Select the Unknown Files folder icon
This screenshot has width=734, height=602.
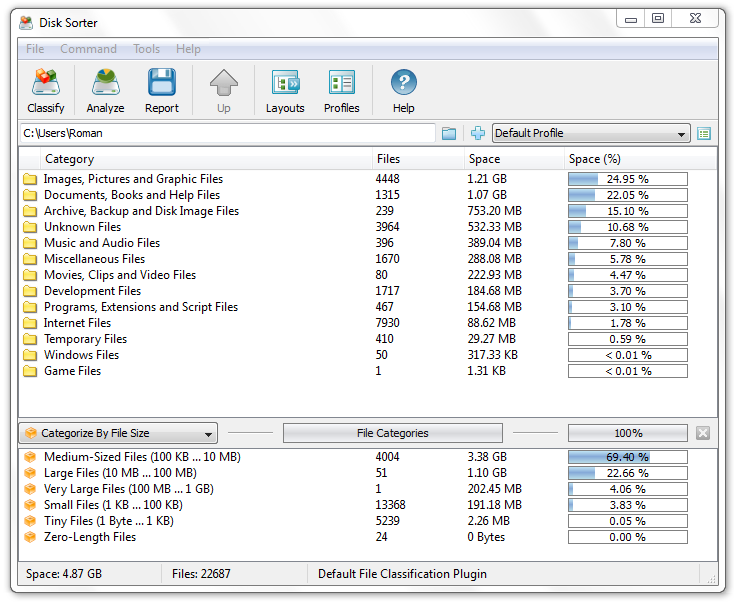[x=30, y=227]
